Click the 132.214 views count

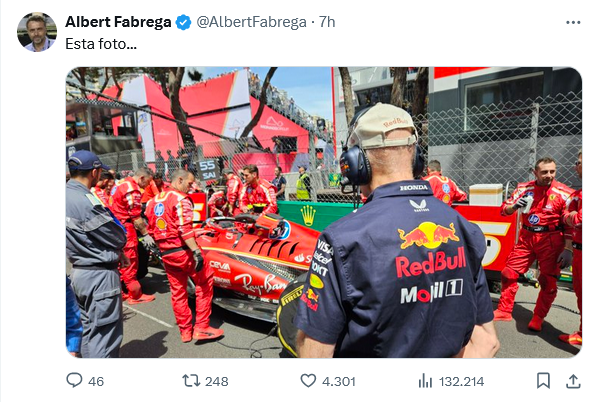coord(461,381)
